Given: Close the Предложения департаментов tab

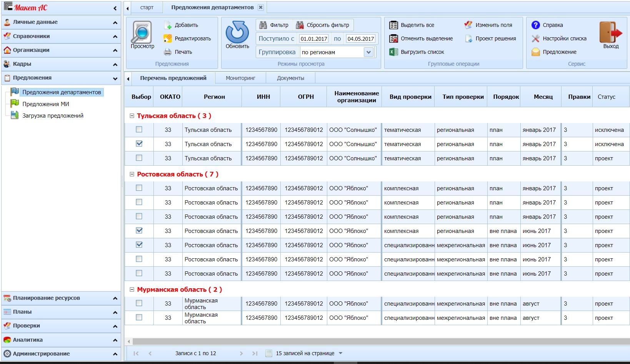Looking at the screenshot, I should tap(261, 7).
